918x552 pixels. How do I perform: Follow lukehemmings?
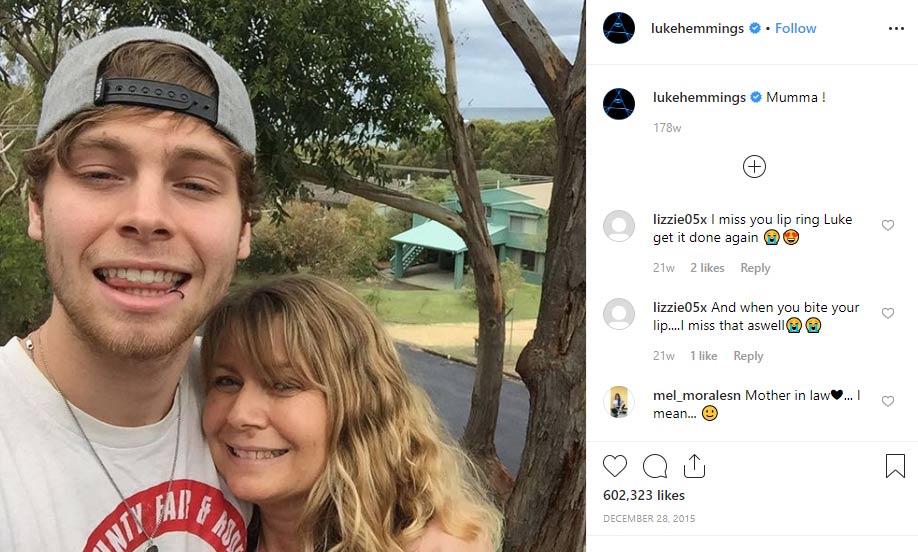[795, 28]
